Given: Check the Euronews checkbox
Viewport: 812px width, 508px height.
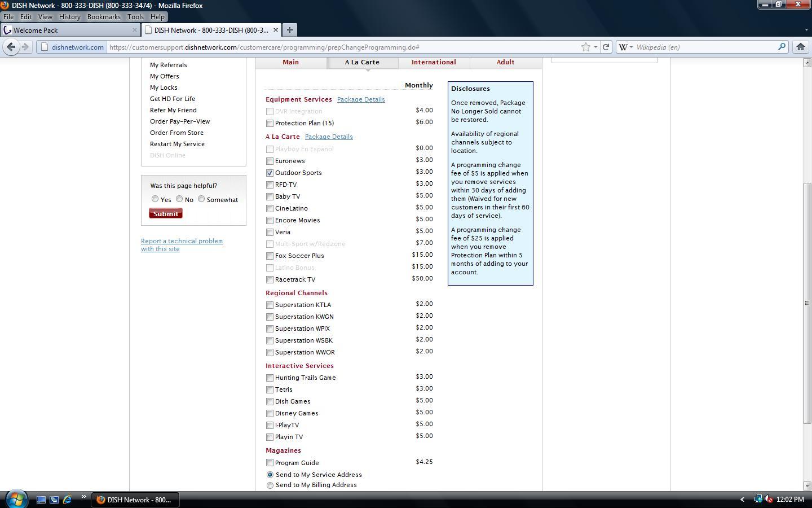Looking at the screenshot, I should point(270,161).
